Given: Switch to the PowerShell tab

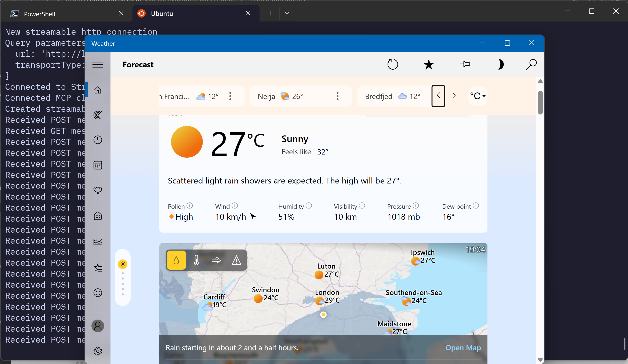Looking at the screenshot, I should point(40,14).
